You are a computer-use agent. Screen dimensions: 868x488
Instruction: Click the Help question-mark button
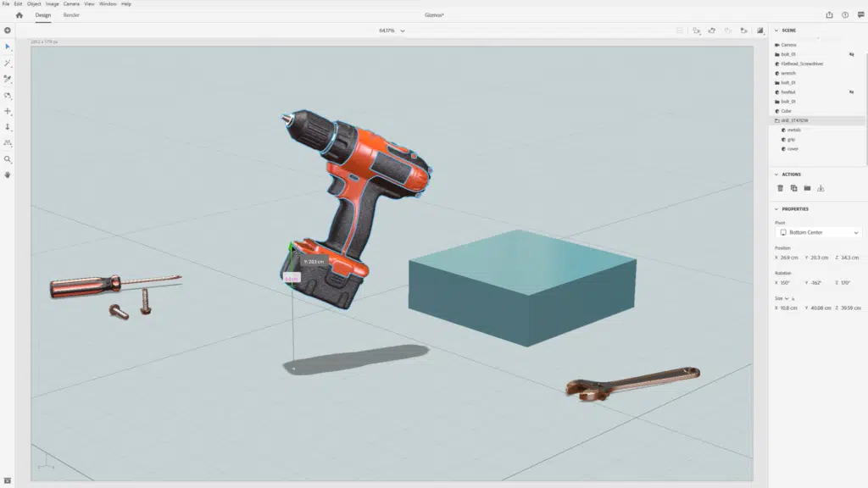844,14
